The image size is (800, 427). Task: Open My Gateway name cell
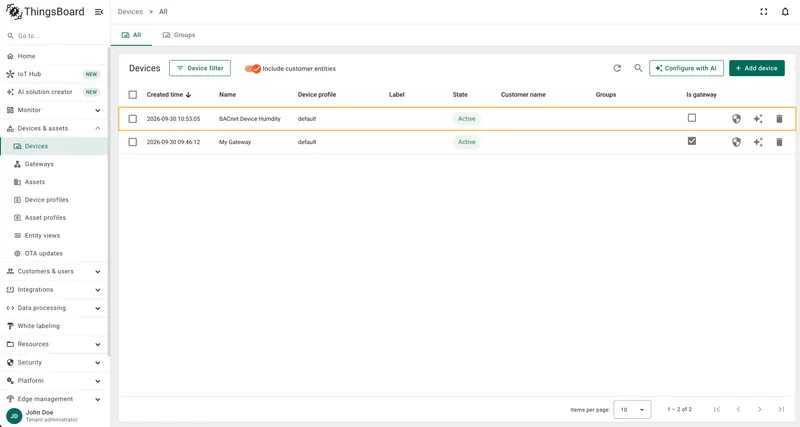235,142
